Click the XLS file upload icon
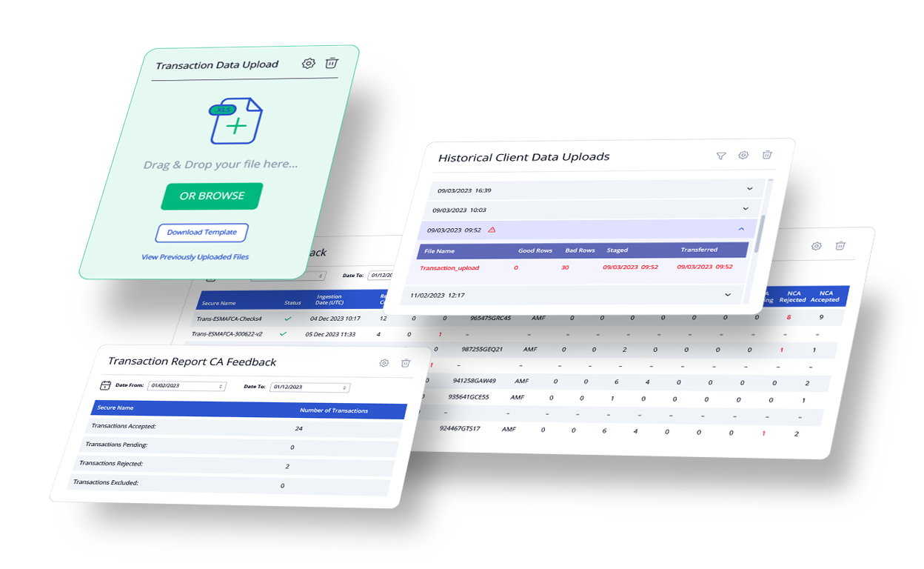 (x=235, y=121)
